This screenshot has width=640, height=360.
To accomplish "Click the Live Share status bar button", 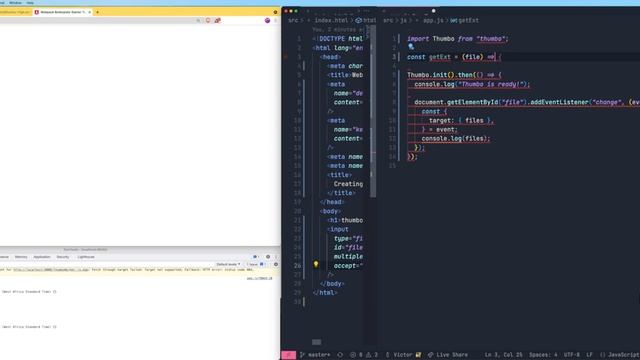I will 448,355.
